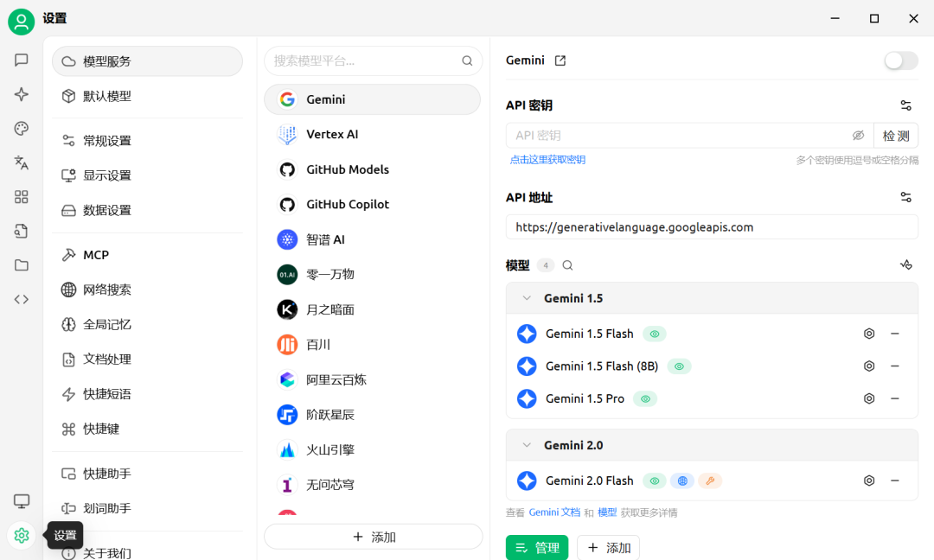
Task: Click the sparkle agents icon in sidebar
Action: click(22, 94)
